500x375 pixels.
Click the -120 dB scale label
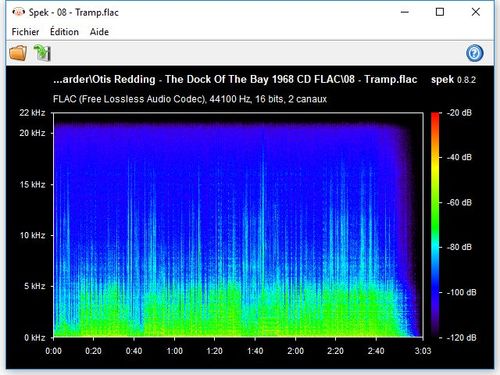point(461,338)
